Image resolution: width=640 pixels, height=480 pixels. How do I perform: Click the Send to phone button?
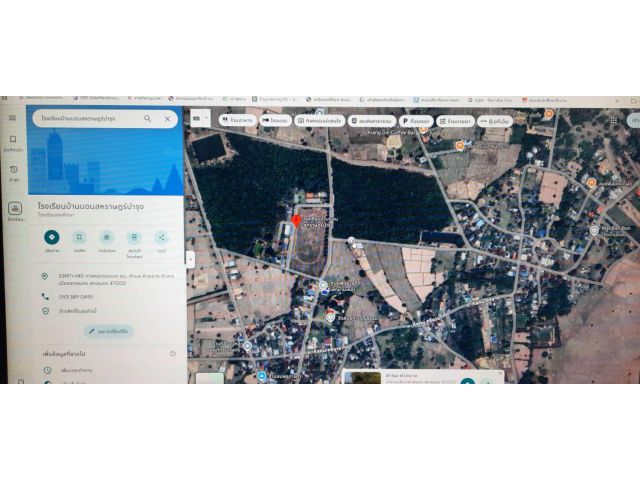[134, 237]
